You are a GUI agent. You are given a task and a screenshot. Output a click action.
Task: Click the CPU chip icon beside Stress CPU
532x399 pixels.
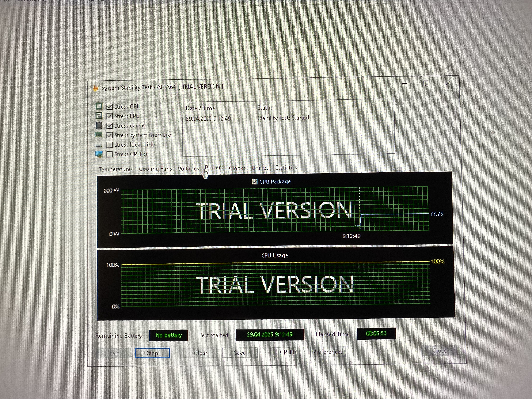click(99, 106)
